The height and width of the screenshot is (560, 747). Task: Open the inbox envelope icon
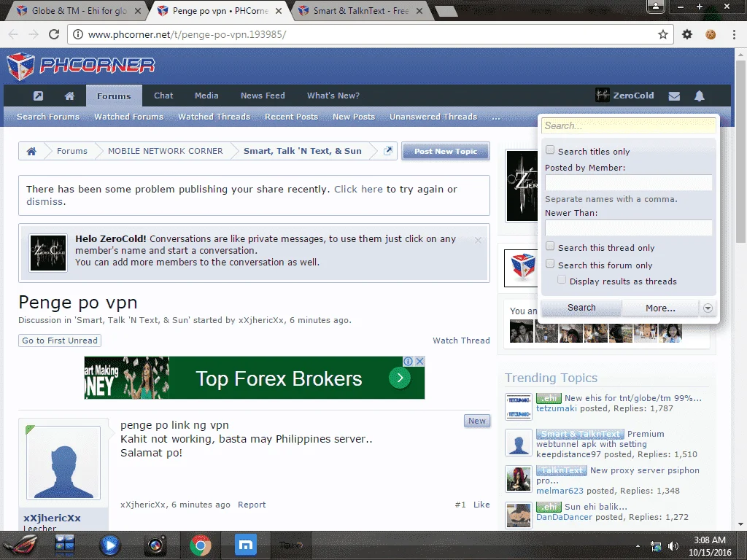674,96
